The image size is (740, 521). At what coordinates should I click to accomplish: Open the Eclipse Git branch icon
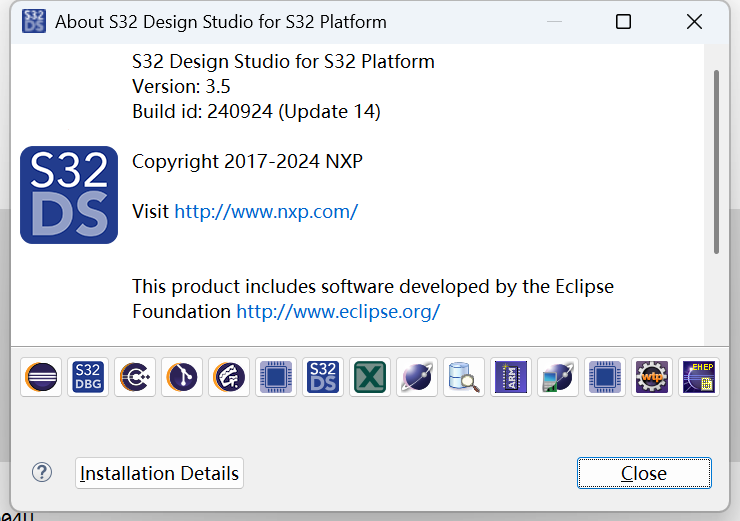click(182, 377)
